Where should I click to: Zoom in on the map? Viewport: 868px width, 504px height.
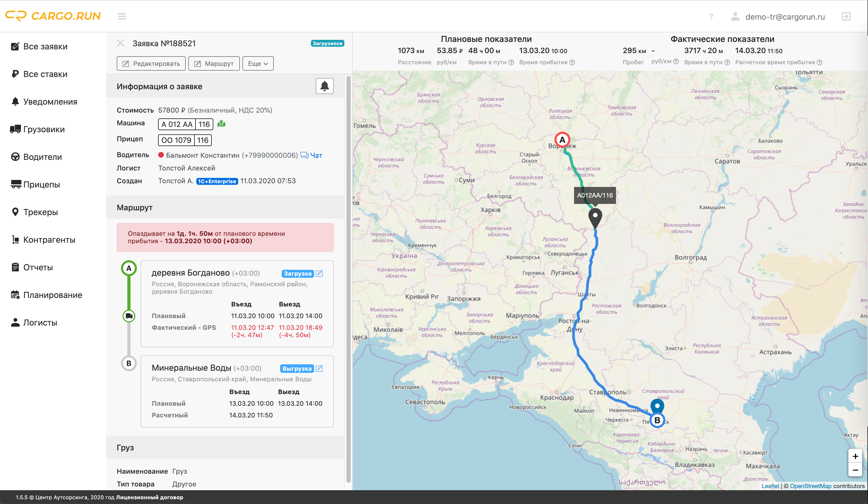click(855, 456)
